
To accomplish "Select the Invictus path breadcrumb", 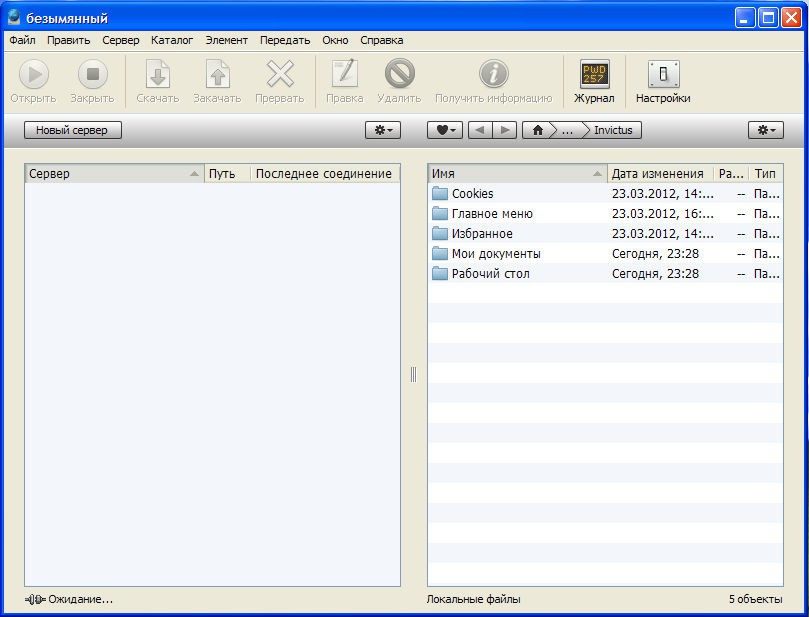I will pyautogui.click(x=612, y=130).
